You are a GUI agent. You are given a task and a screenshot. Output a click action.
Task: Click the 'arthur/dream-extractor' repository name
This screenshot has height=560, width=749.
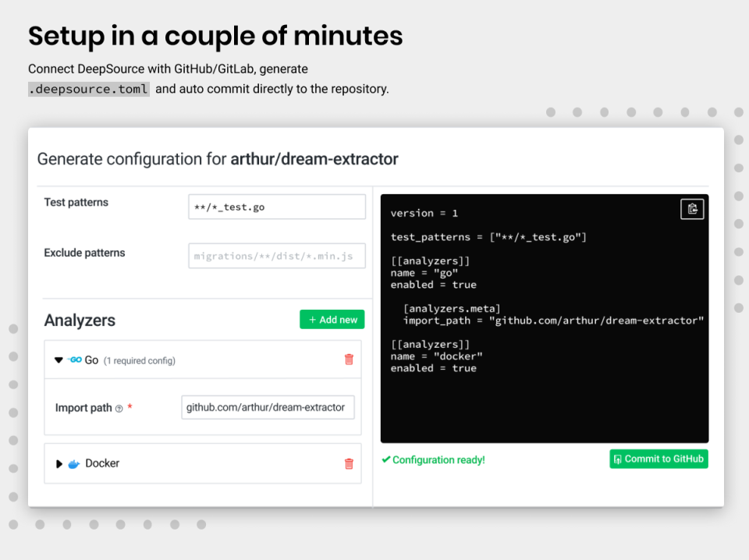[314, 159]
